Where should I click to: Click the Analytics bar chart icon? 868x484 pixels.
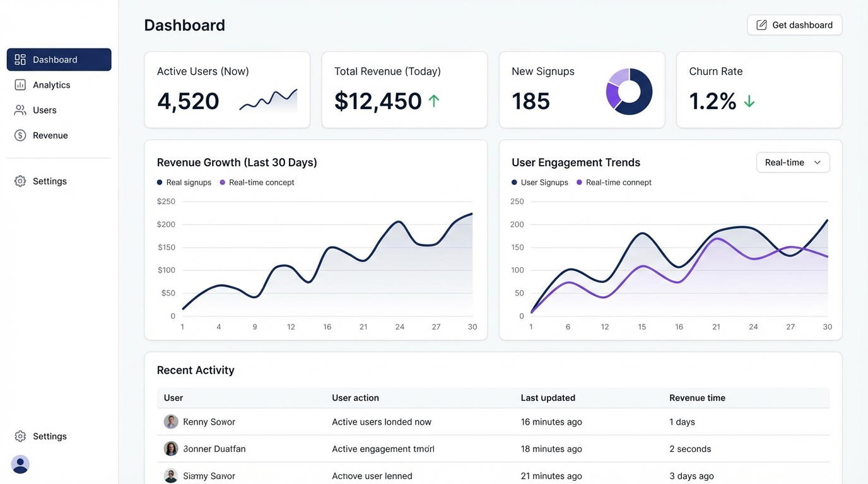[20, 85]
